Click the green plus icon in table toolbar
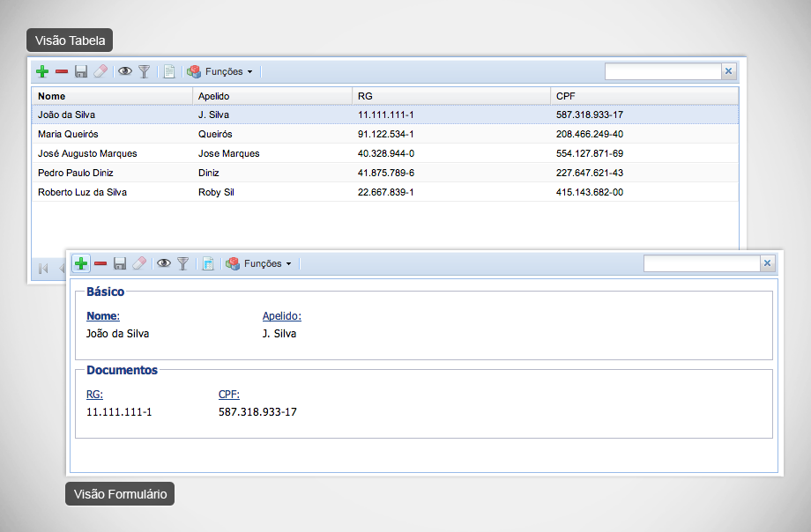 pos(42,71)
